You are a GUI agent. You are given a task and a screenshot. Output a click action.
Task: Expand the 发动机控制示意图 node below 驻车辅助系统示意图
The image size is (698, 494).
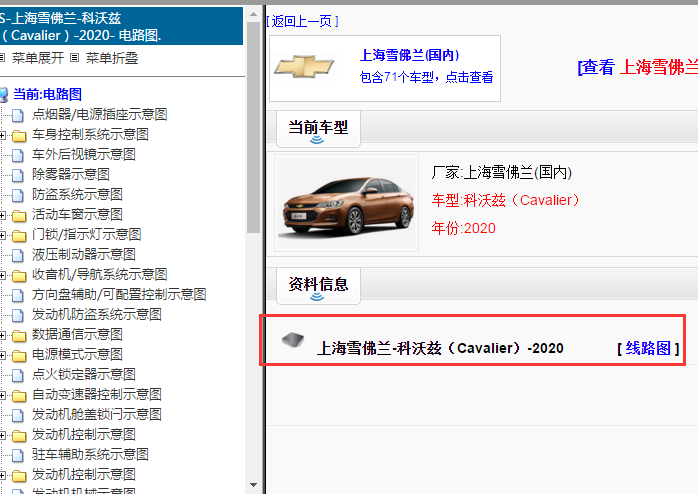pyautogui.click(x=2, y=475)
